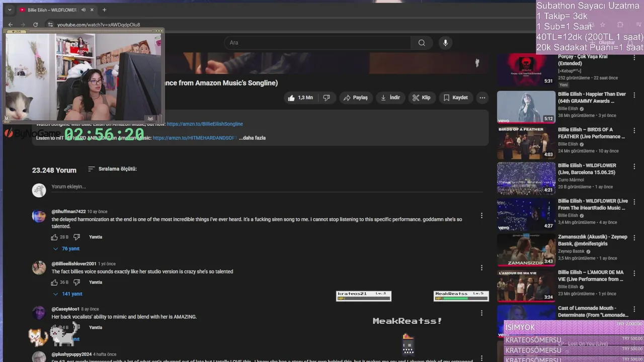This screenshot has height=362, width=644.
Task: Open options for Zamansızdık Akustik video
Action: point(634,238)
